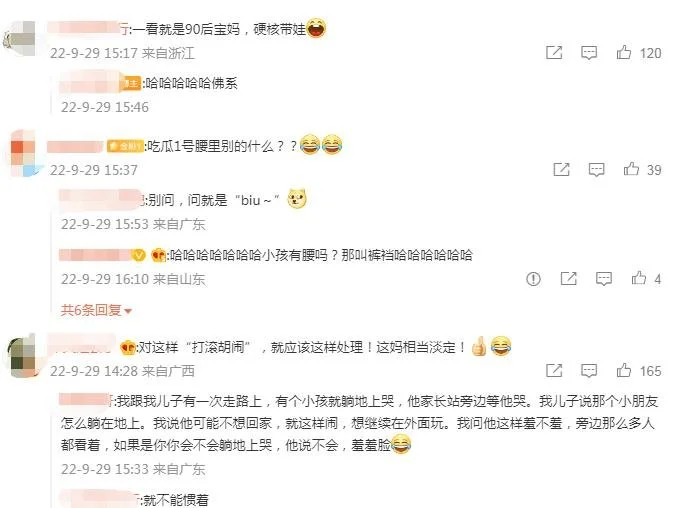Share the 90后宝妈 comment
The width and height of the screenshot is (680, 508).
(554, 52)
